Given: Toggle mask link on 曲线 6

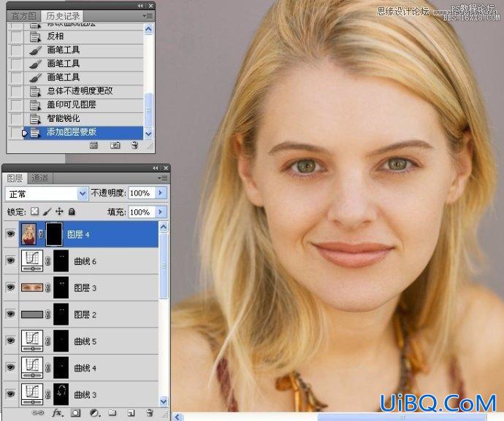Looking at the screenshot, I should coord(48,260).
